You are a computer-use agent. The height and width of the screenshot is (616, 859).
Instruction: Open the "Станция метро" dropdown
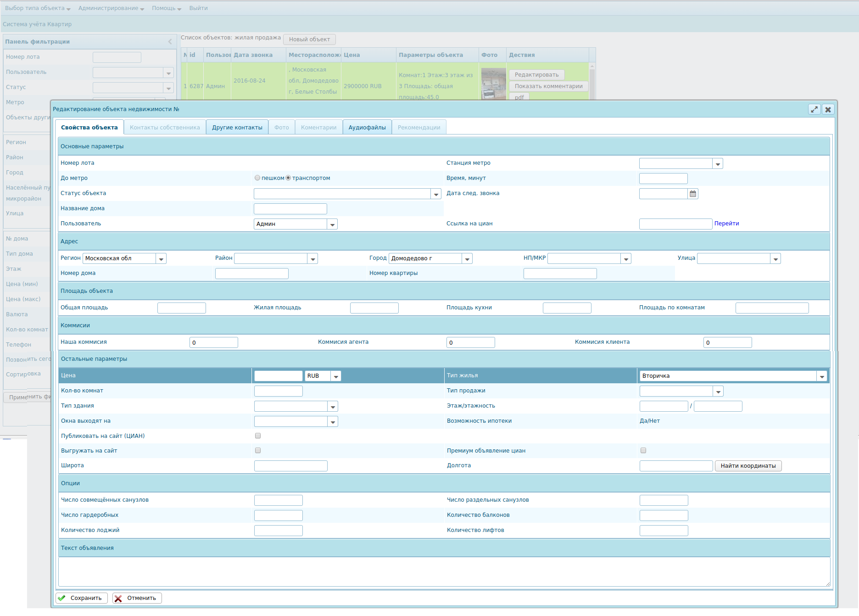coord(718,164)
